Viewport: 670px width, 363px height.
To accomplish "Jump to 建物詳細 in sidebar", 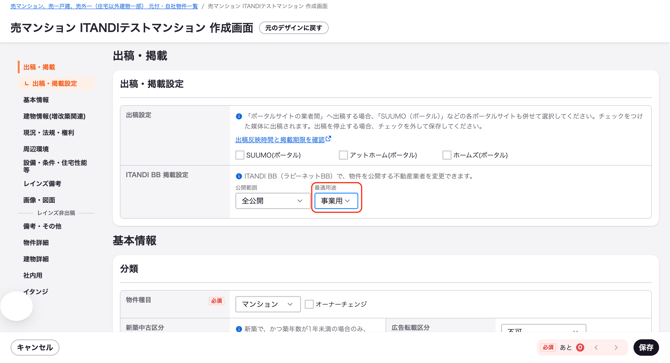I will click(36, 259).
